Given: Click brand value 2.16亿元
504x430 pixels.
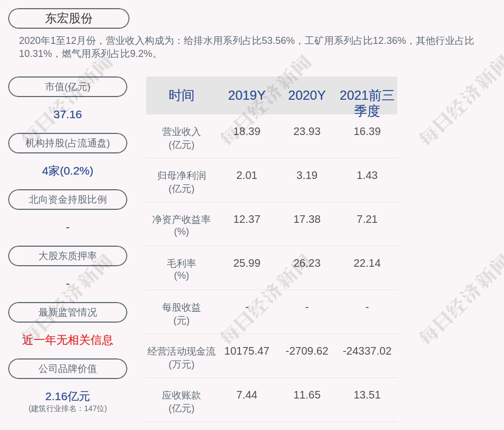Looking at the screenshot, I should 68,396.
